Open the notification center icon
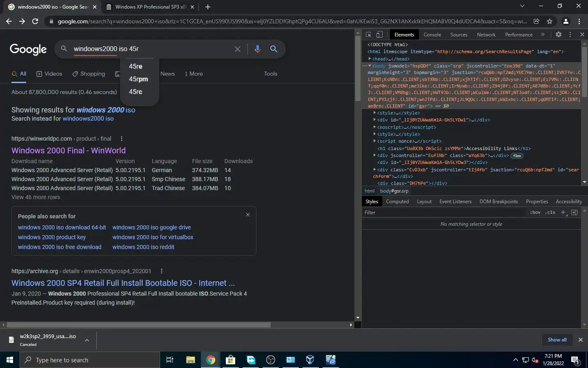 (575, 361)
